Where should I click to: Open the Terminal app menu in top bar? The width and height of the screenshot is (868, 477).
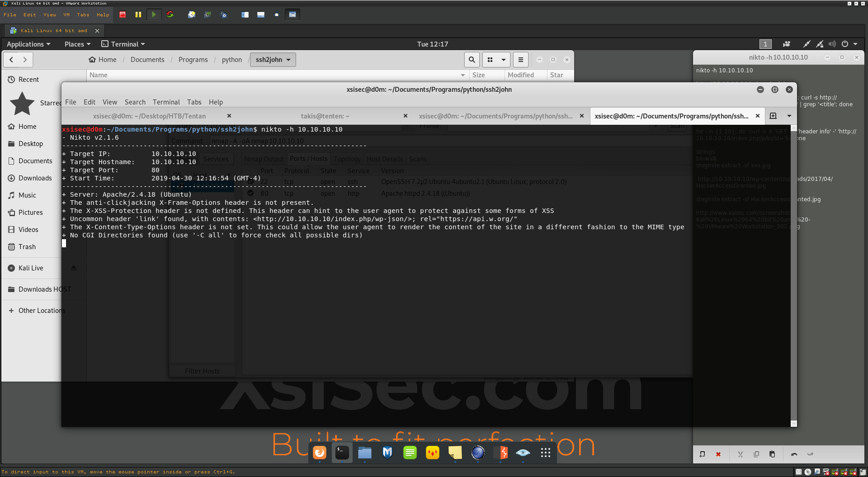[123, 44]
